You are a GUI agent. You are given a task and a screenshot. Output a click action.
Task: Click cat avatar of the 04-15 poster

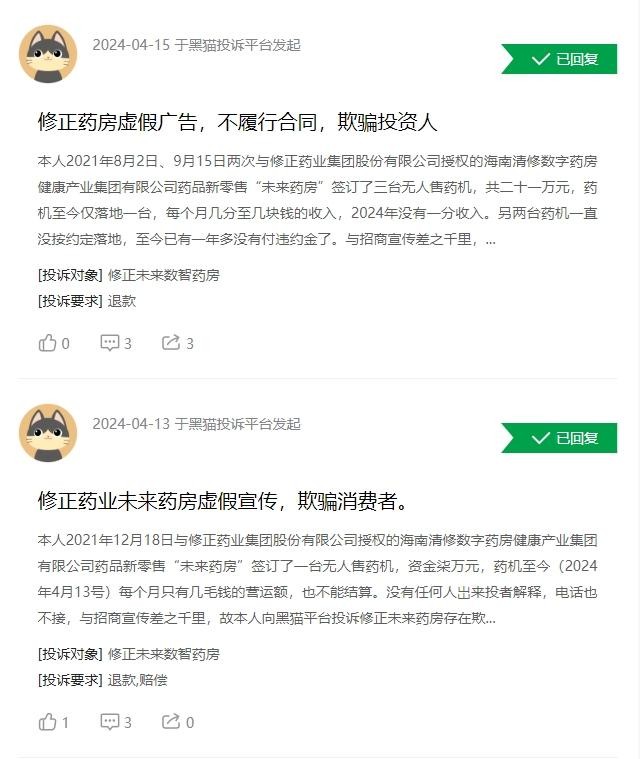(48, 54)
